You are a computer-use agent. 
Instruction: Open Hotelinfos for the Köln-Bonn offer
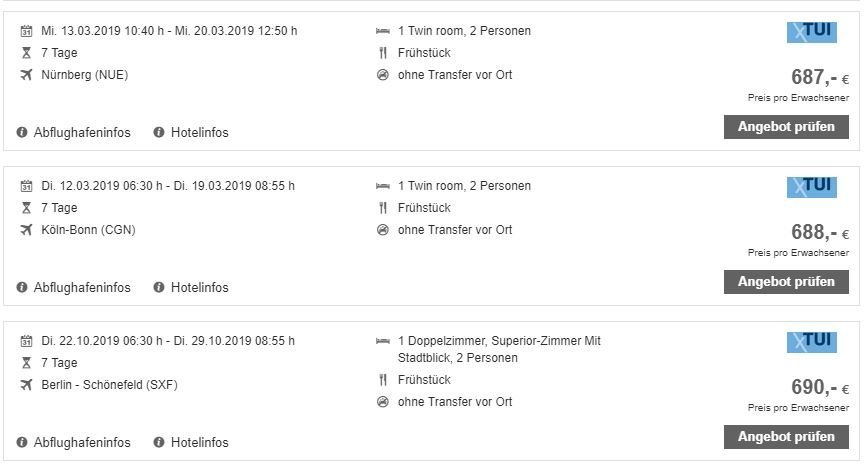(x=199, y=287)
